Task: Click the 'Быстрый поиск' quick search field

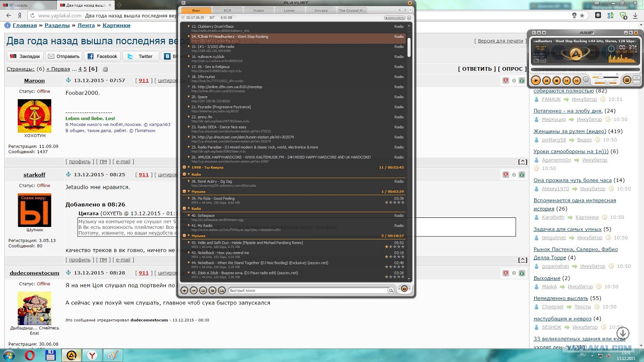Action: pyautogui.click(x=307, y=290)
